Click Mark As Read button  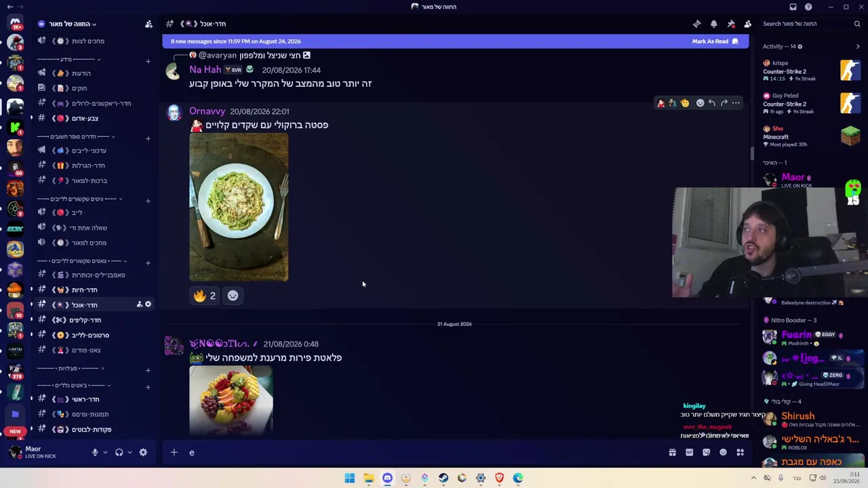[715, 41]
